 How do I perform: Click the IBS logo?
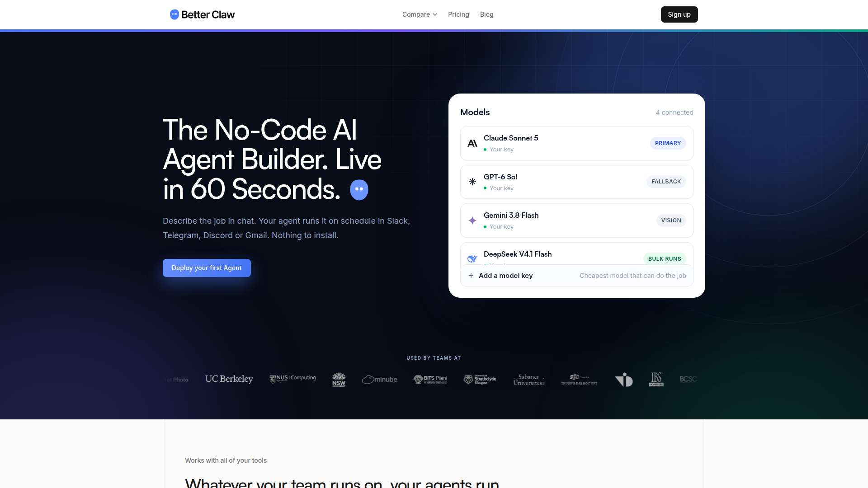[656, 380]
